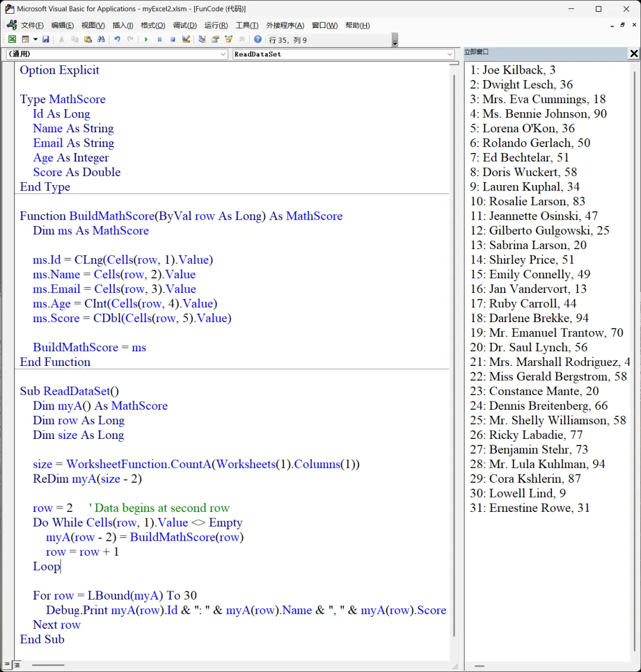
Task: Click the Redo arrow icon
Action: pyautogui.click(x=131, y=39)
